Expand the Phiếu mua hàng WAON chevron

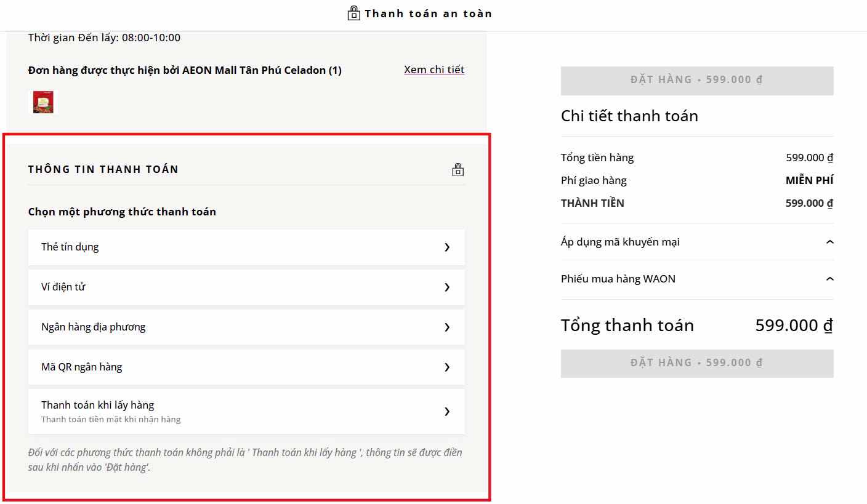click(x=829, y=279)
